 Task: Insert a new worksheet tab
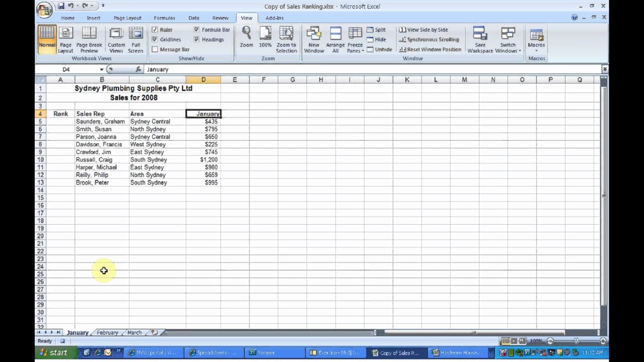154,332
